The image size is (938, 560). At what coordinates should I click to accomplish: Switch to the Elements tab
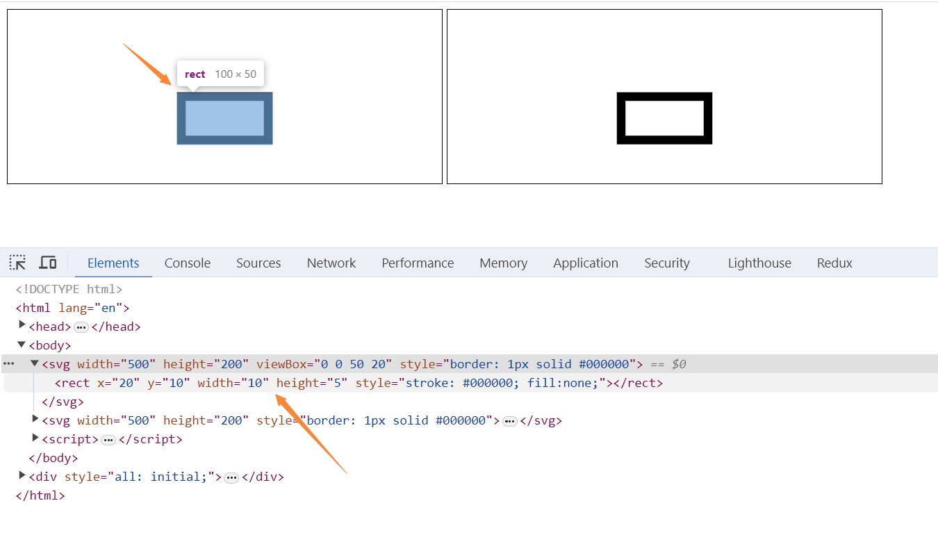pyautogui.click(x=113, y=263)
